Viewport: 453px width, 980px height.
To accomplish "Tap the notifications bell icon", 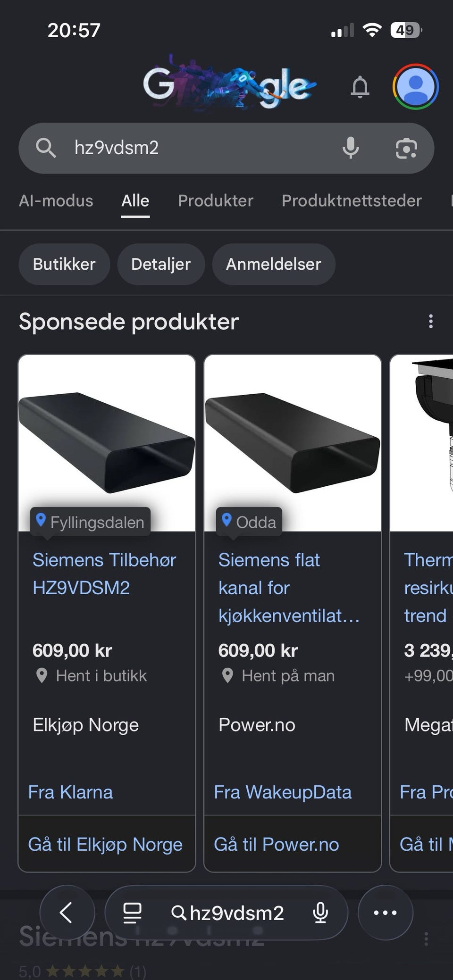I will coord(360,87).
